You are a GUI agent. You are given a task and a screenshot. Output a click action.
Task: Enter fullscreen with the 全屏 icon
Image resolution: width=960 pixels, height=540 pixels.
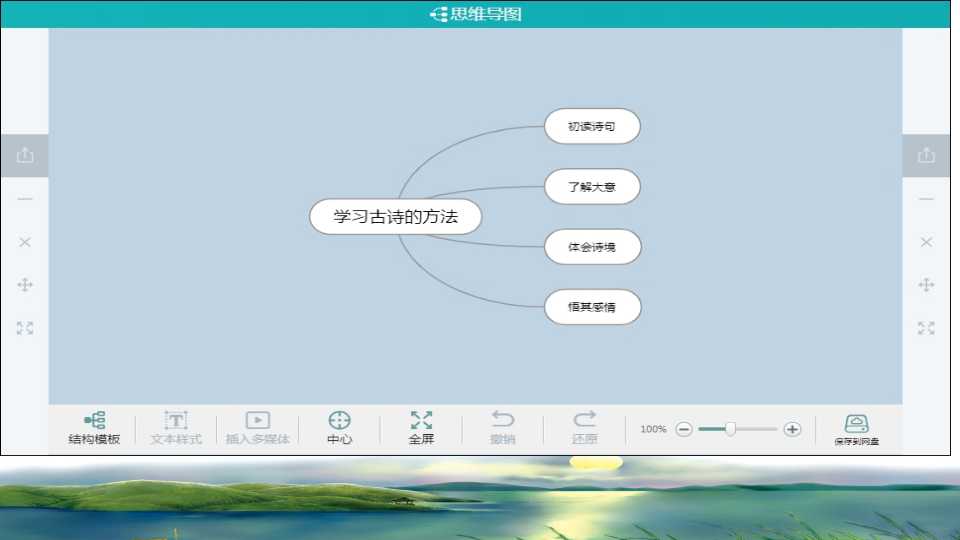[x=421, y=420]
